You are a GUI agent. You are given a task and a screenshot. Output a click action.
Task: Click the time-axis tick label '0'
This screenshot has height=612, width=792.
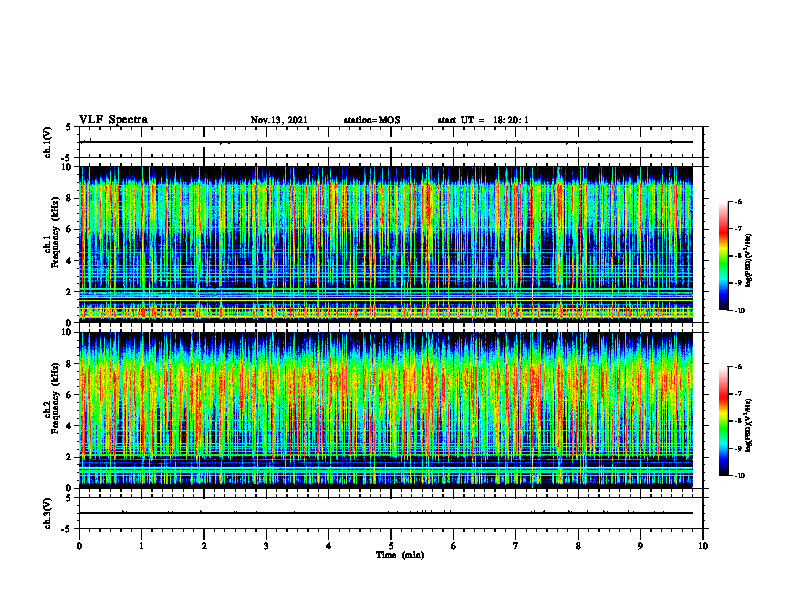tap(79, 546)
